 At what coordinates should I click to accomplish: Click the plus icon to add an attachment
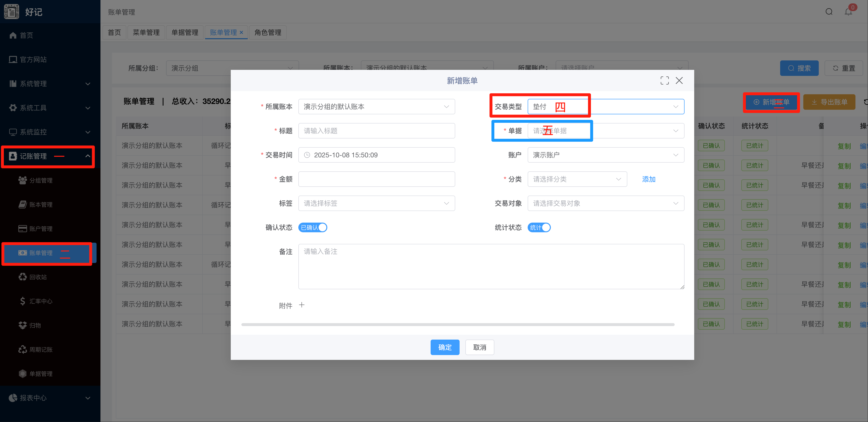[x=301, y=305]
